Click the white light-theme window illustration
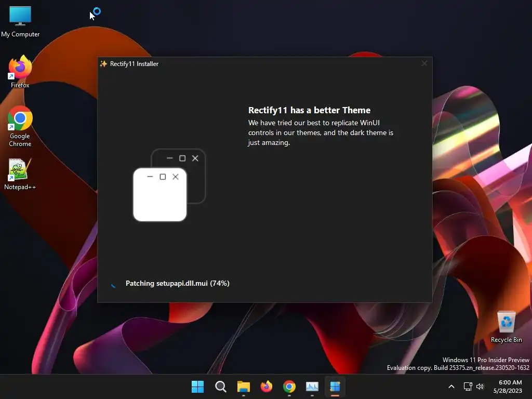This screenshot has height=399, width=532. 160,195
